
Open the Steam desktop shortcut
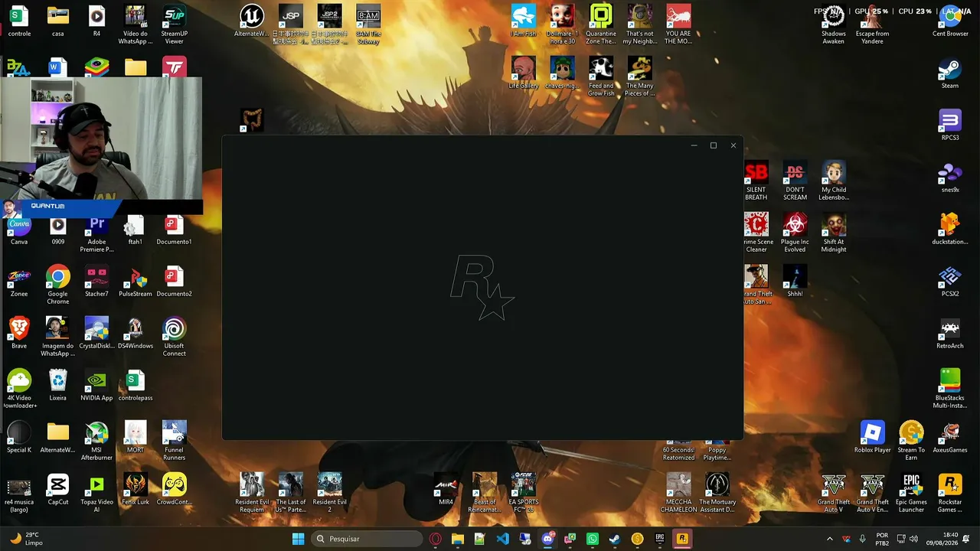(950, 73)
